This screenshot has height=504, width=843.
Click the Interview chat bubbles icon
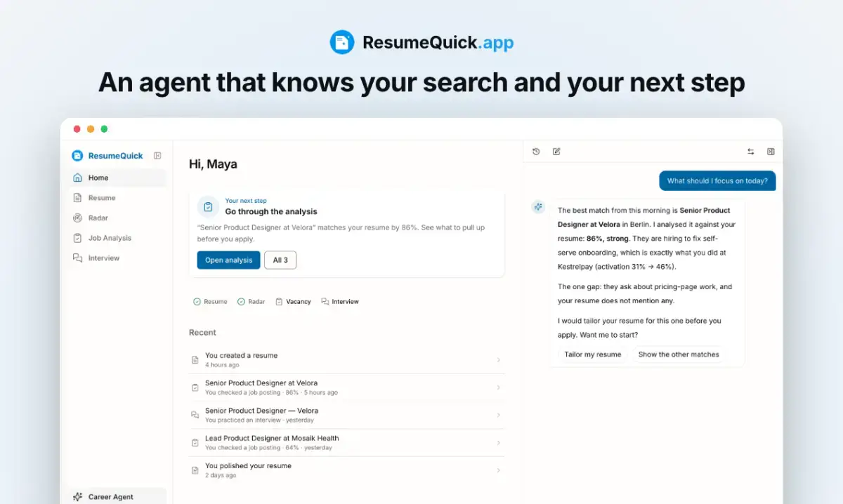(78, 258)
